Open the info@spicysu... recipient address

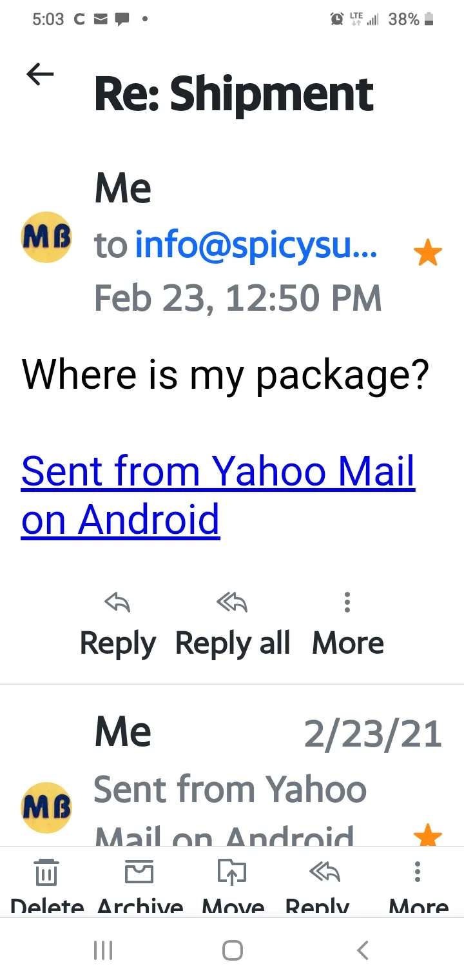[256, 244]
